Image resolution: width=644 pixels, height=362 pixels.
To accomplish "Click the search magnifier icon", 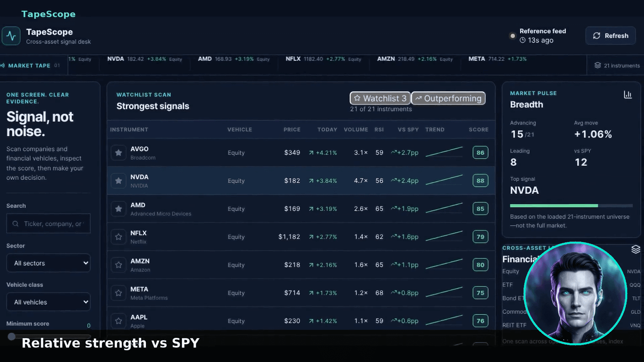I will point(15,224).
